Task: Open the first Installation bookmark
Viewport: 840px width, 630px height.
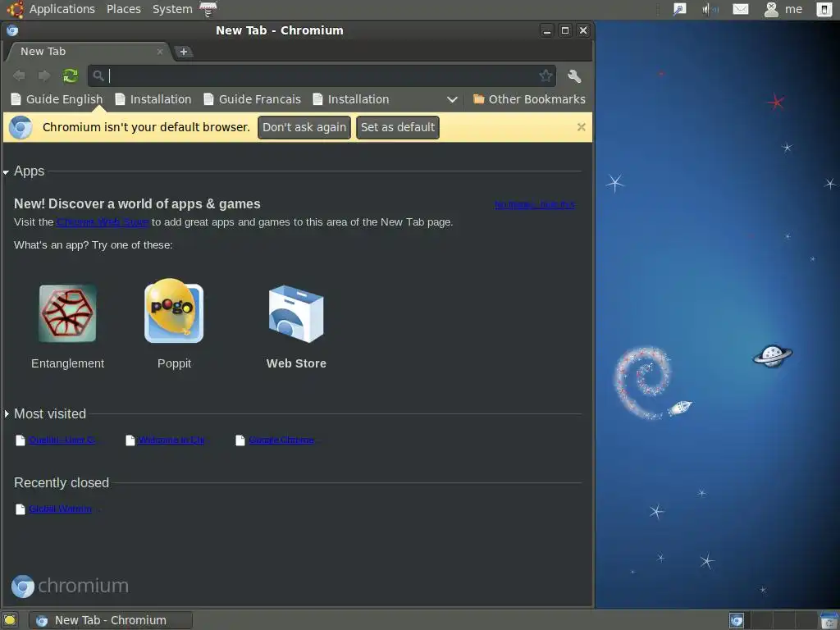Action: (153, 99)
